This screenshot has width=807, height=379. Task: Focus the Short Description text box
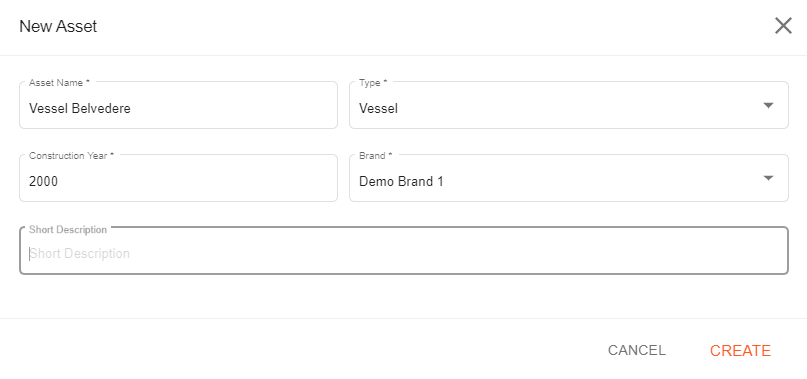click(404, 251)
